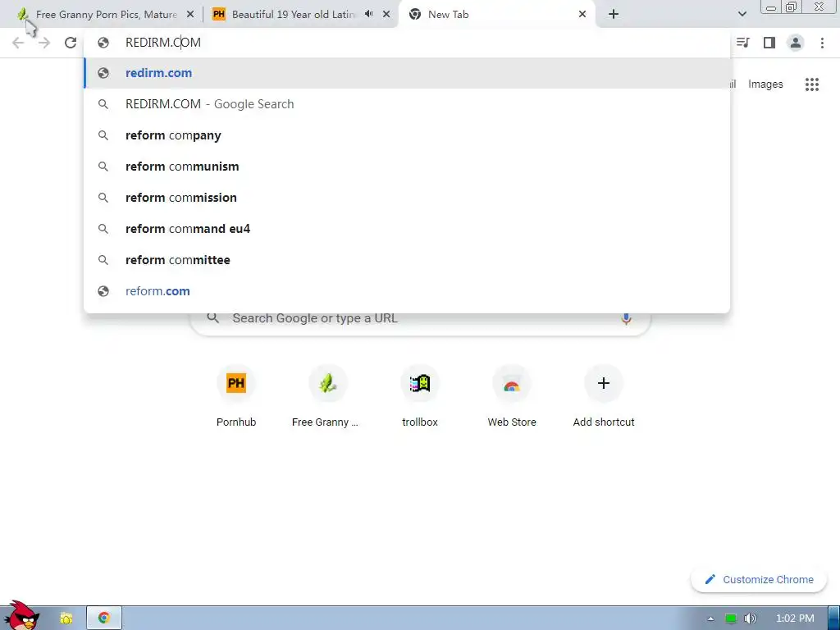The width and height of the screenshot is (840, 630).
Task: Show hidden tray icons arrow
Action: point(710,619)
